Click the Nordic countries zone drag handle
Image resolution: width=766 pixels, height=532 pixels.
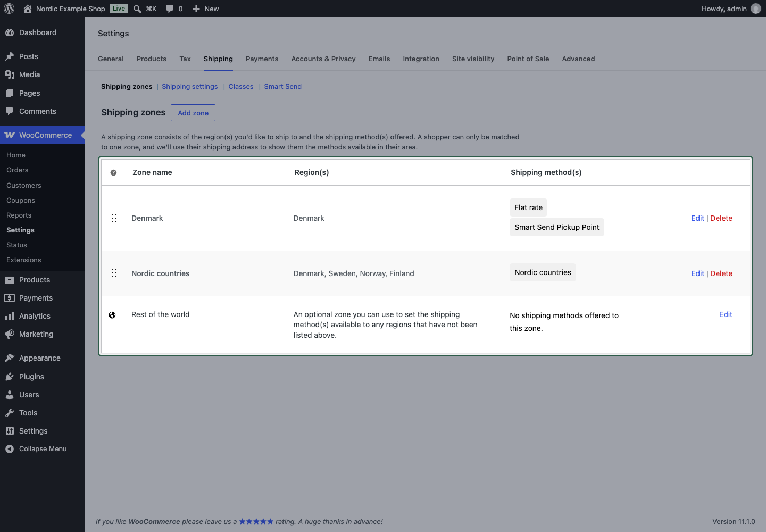tap(114, 273)
